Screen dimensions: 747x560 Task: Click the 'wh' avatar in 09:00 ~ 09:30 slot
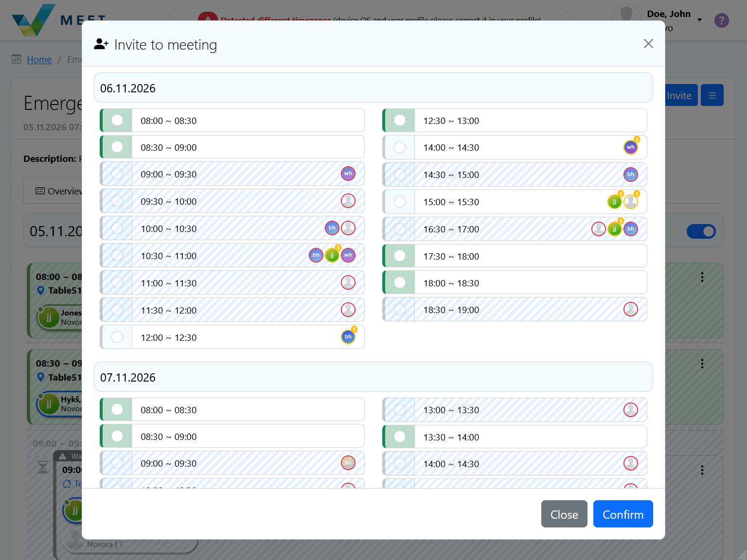pos(348,174)
